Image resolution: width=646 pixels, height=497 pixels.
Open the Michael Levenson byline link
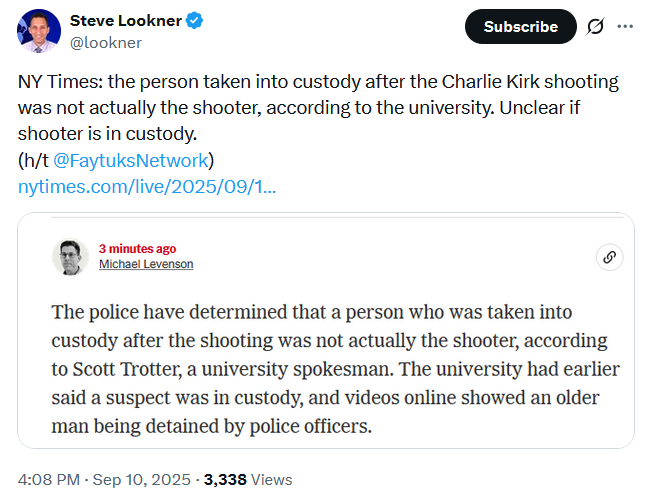(146, 264)
